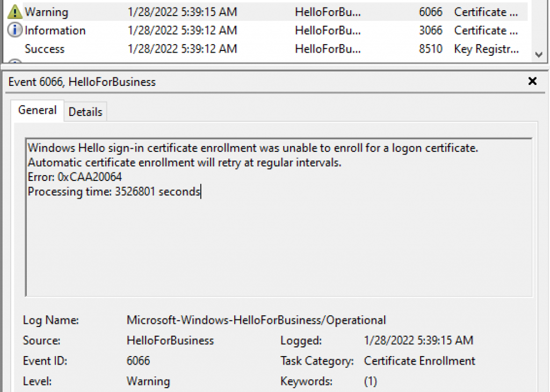Close the Event 6066 preview pane
The height and width of the screenshot is (392, 550).
pos(532,81)
